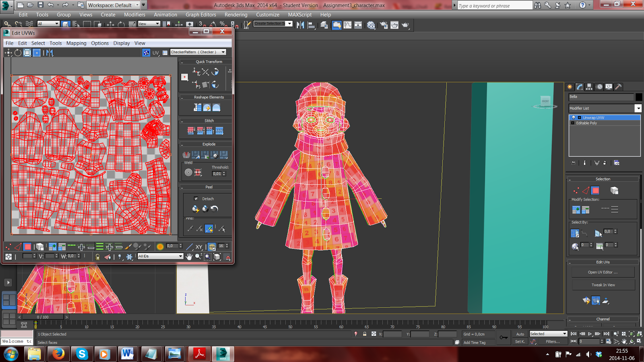
Task: Click the Open UV Editor button
Action: point(603,272)
